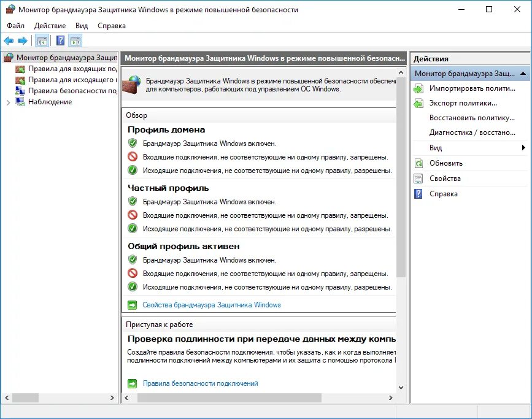Click the center pane scroll right arrow

point(391,398)
